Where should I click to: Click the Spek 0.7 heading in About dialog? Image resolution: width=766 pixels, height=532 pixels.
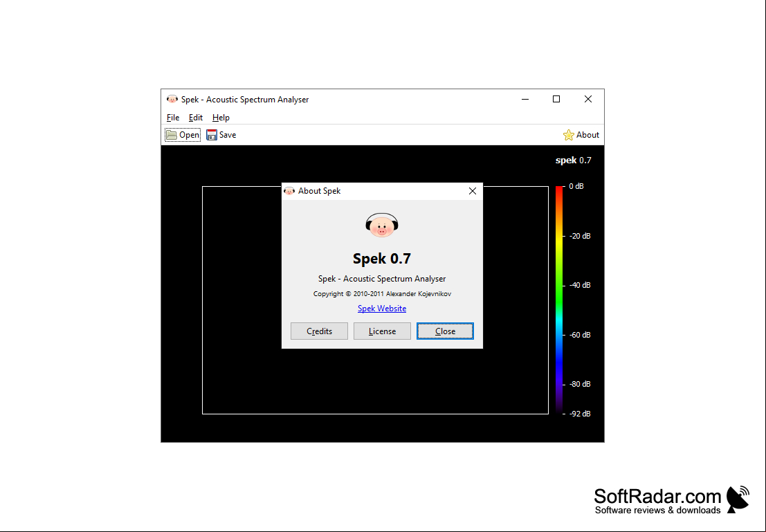382,259
